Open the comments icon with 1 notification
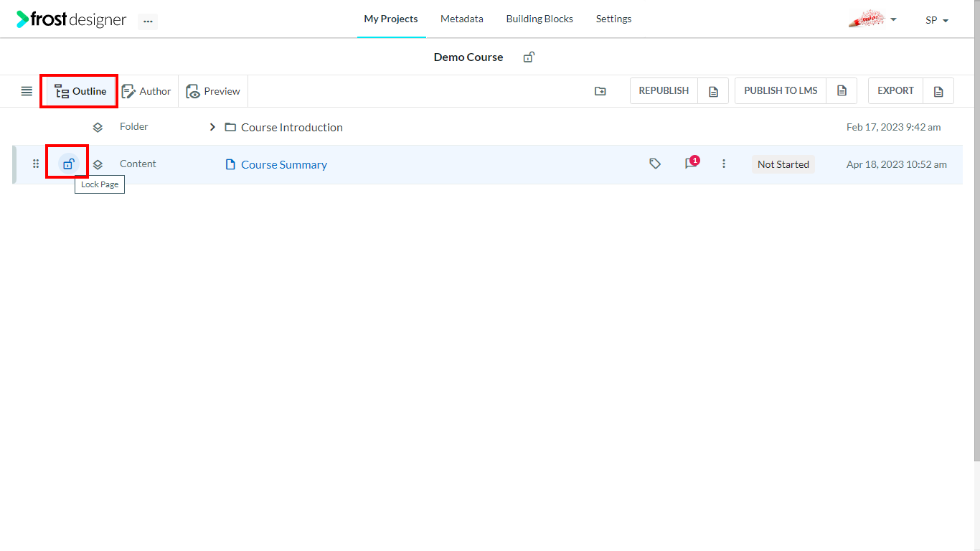Screen dimensions: 980x551 [692, 163]
